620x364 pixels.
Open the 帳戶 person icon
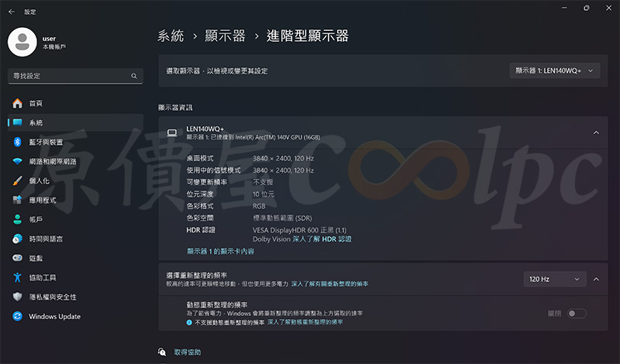click(17, 219)
